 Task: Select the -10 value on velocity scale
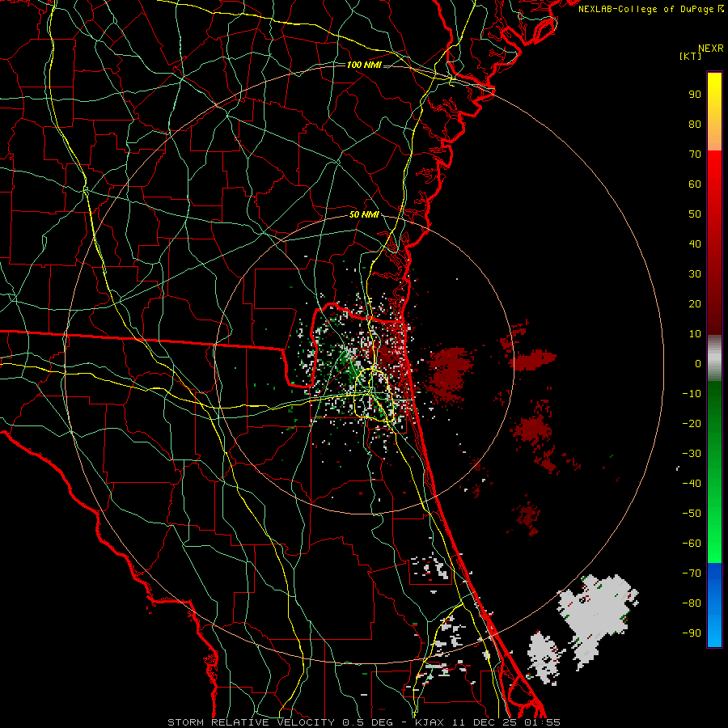coord(692,394)
